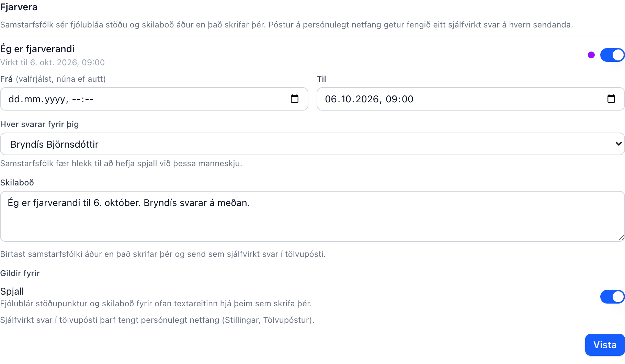
Task: Click the Til field label
Action: pyautogui.click(x=321, y=79)
